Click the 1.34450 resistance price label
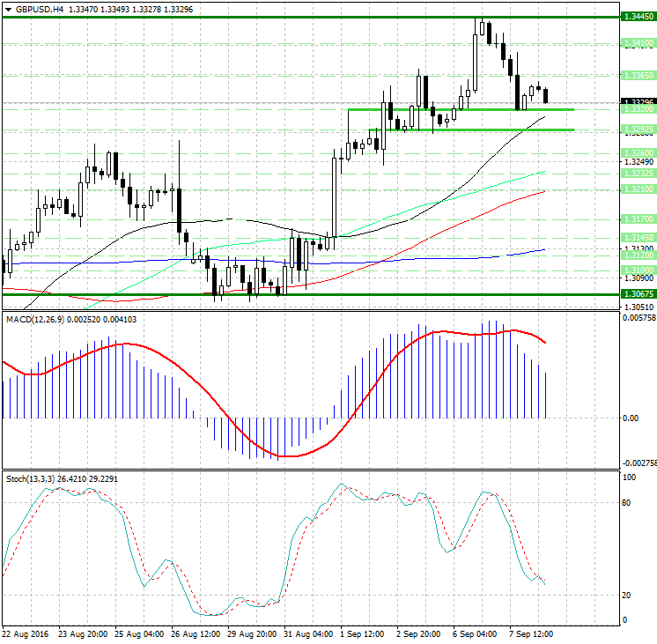This screenshot has width=657, height=644. [637, 17]
